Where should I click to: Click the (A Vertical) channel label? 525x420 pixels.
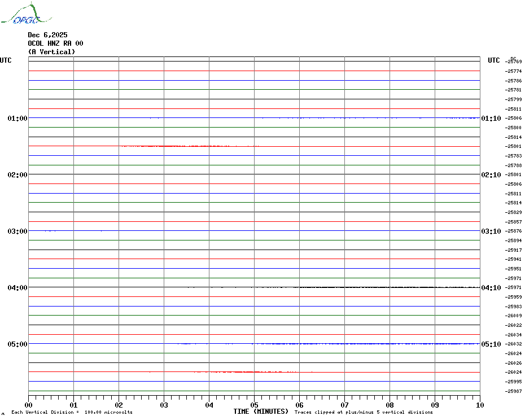click(51, 52)
